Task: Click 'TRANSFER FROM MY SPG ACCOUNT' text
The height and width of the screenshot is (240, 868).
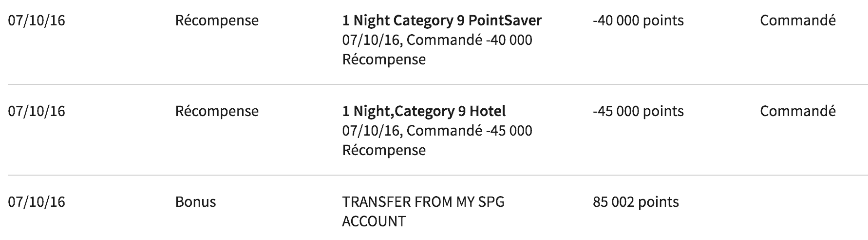Action: coord(423,202)
